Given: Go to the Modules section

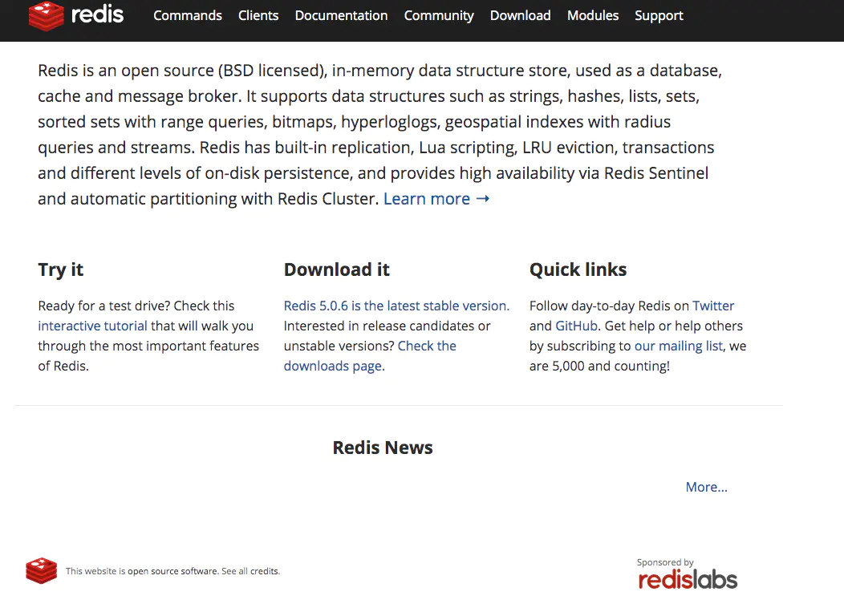Looking at the screenshot, I should click(593, 15).
